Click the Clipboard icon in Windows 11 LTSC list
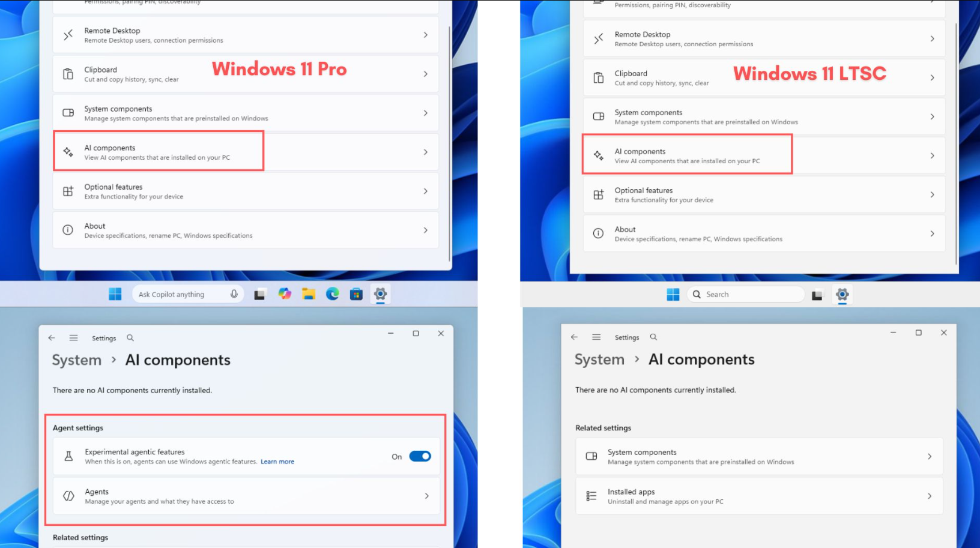The width and height of the screenshot is (980, 548). click(x=599, y=77)
